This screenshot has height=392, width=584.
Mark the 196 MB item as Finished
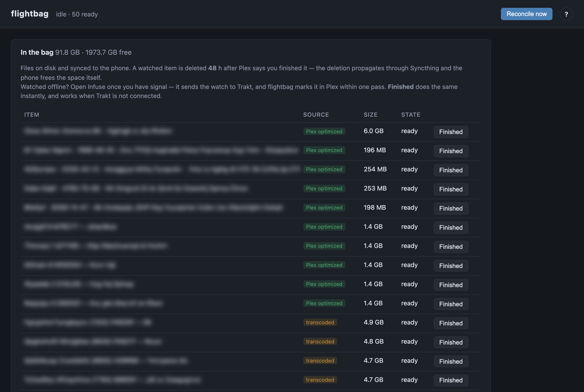pyautogui.click(x=451, y=151)
